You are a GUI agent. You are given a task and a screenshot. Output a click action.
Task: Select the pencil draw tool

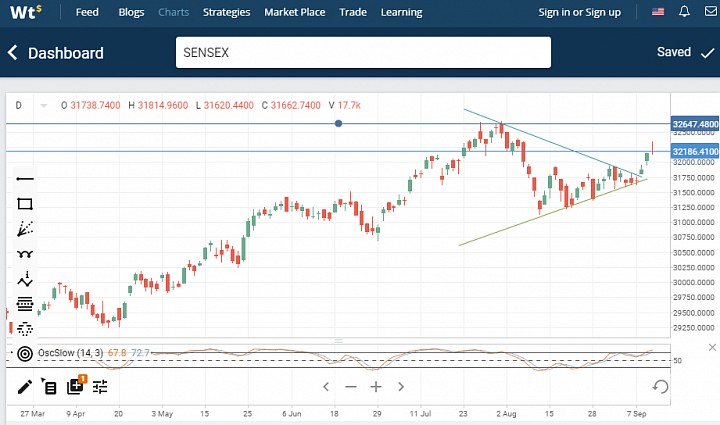coord(25,387)
